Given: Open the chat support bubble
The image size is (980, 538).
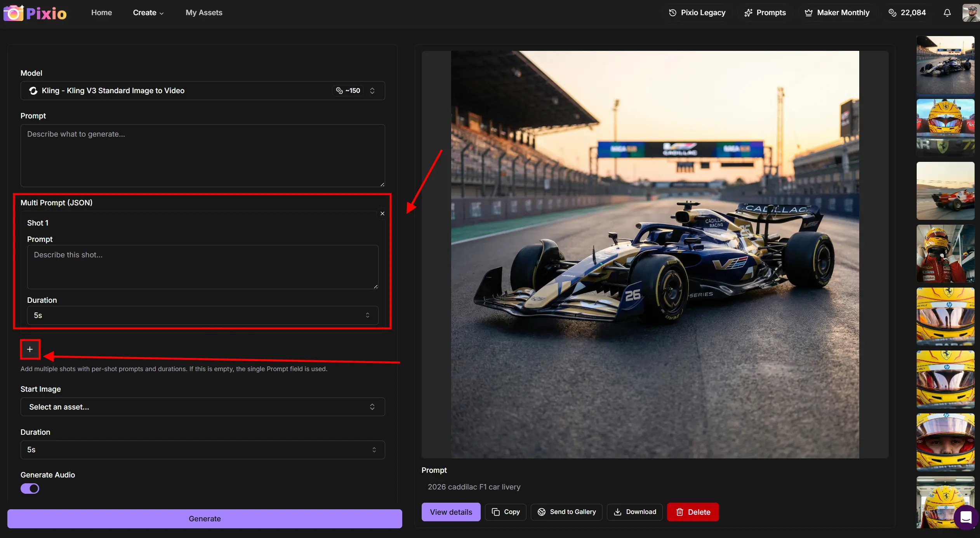Looking at the screenshot, I should [x=966, y=517].
